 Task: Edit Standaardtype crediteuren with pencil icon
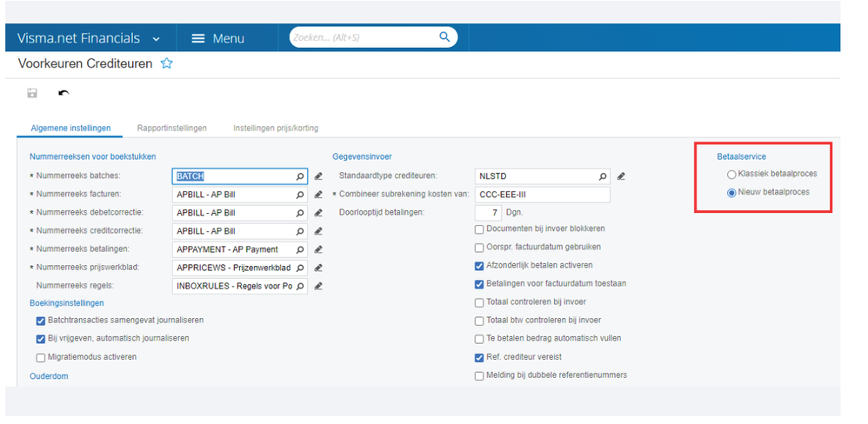[x=620, y=176]
